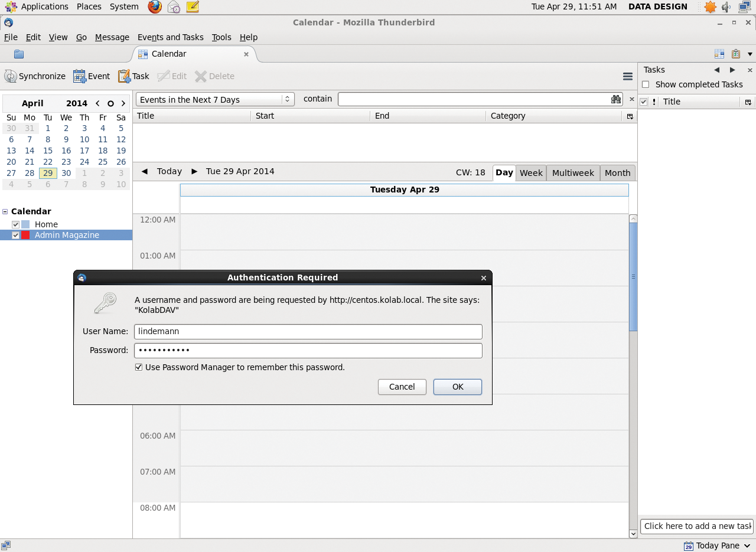Toggle visibility of the Home calendar
The width and height of the screenshot is (756, 552).
[x=15, y=224]
